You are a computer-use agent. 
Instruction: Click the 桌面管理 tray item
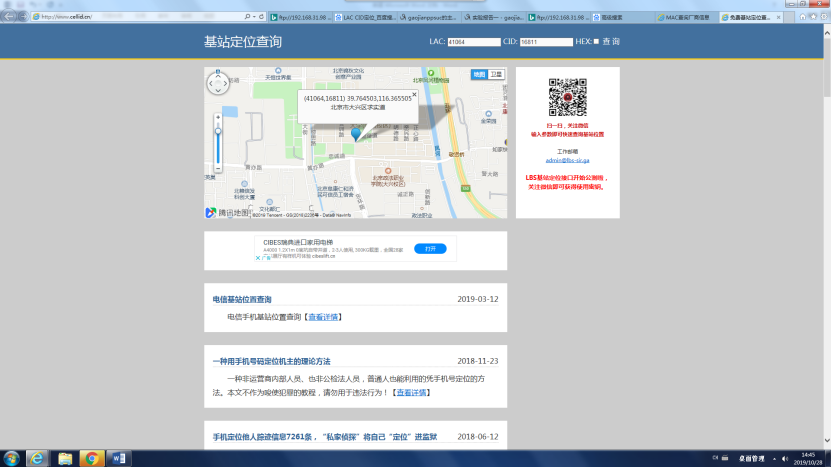click(751, 458)
